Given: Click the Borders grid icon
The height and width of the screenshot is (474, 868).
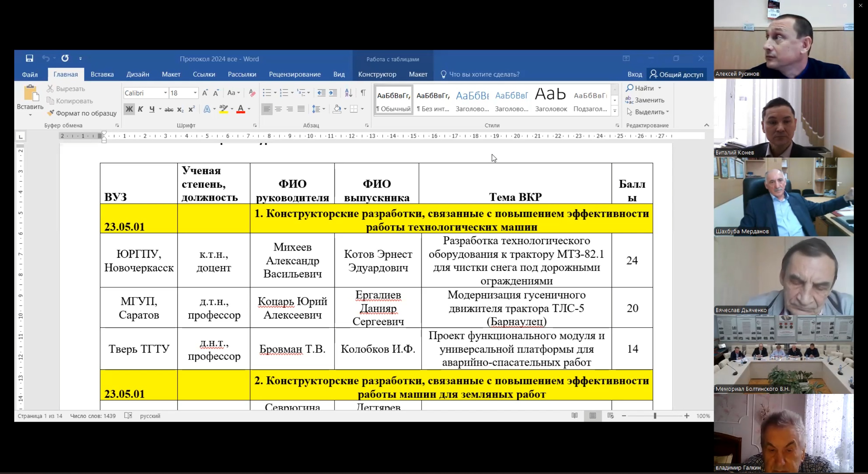Looking at the screenshot, I should [354, 109].
